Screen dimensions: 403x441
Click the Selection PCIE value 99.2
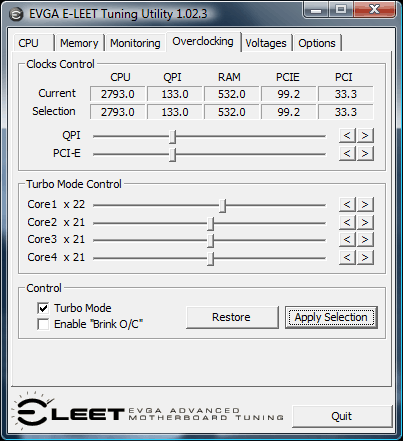(289, 112)
